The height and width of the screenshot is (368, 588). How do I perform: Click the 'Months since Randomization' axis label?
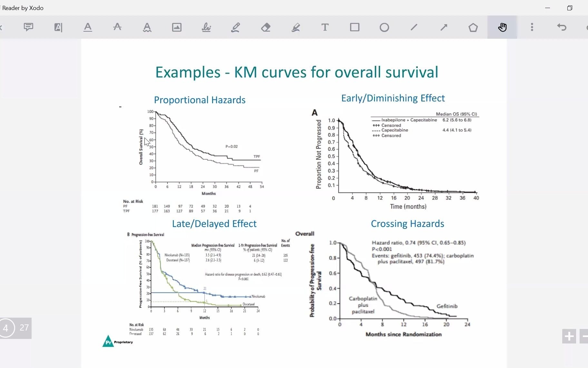[404, 334]
